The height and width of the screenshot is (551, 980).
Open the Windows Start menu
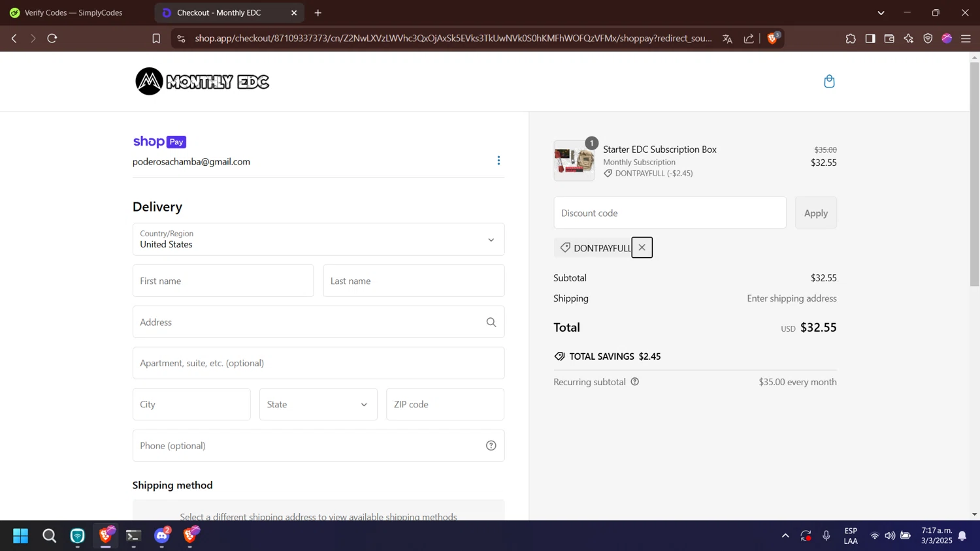click(x=21, y=536)
